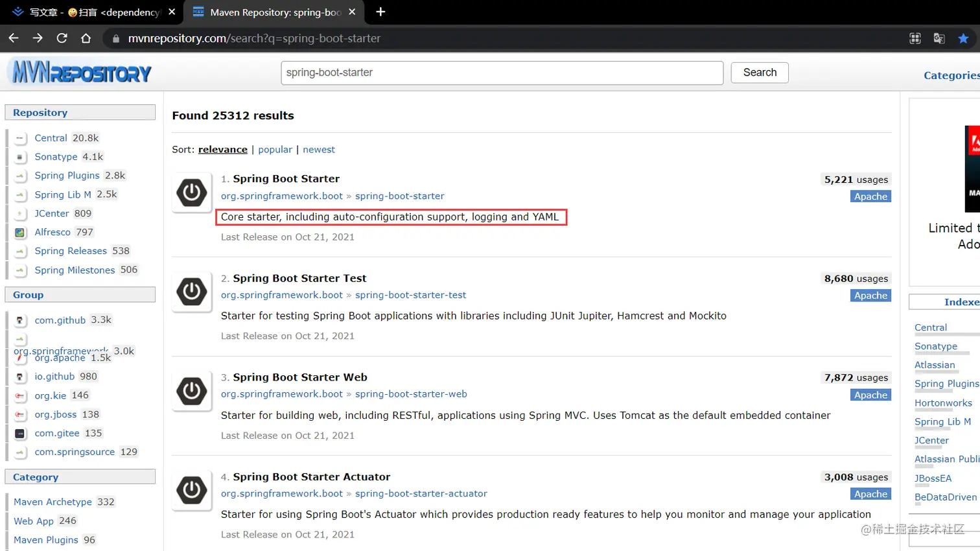Open the spring-boot-starter-actuator artifact link
The height and width of the screenshot is (551, 980).
pyautogui.click(x=421, y=494)
